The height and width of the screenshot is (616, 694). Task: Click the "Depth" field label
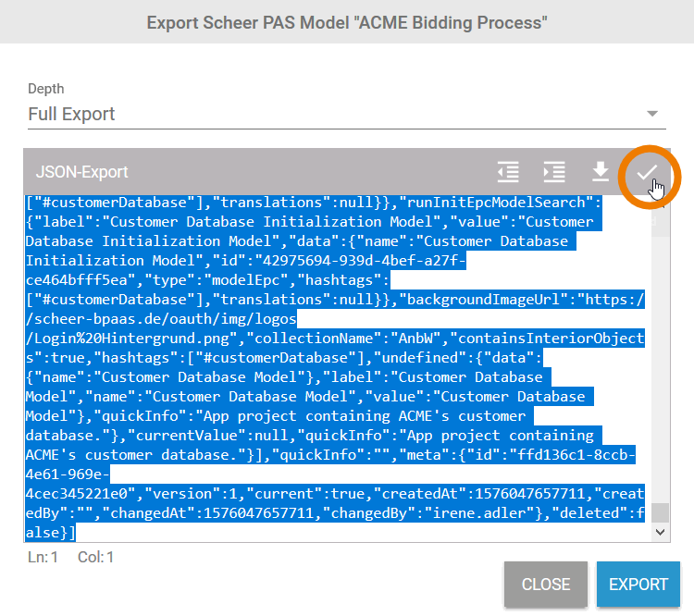[x=46, y=89]
